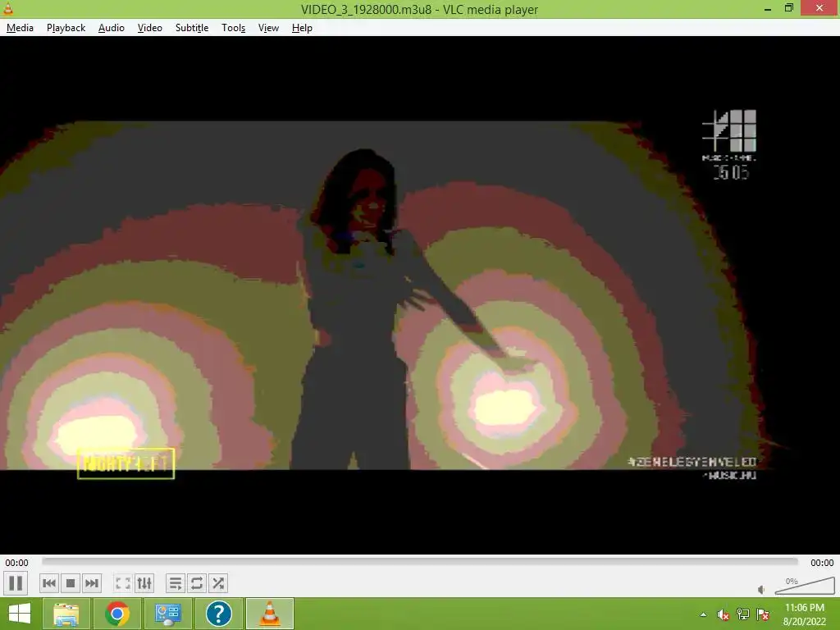Image resolution: width=840 pixels, height=630 pixels.
Task: Show hidden system tray icons
Action: pos(703,614)
